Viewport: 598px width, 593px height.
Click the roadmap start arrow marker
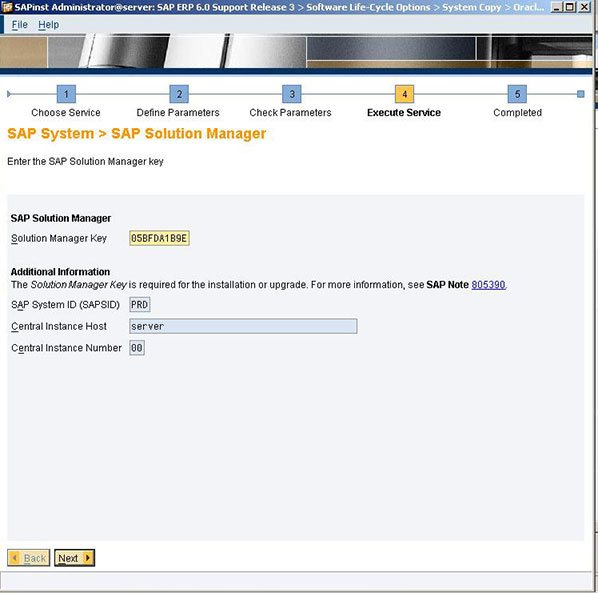click(x=9, y=94)
